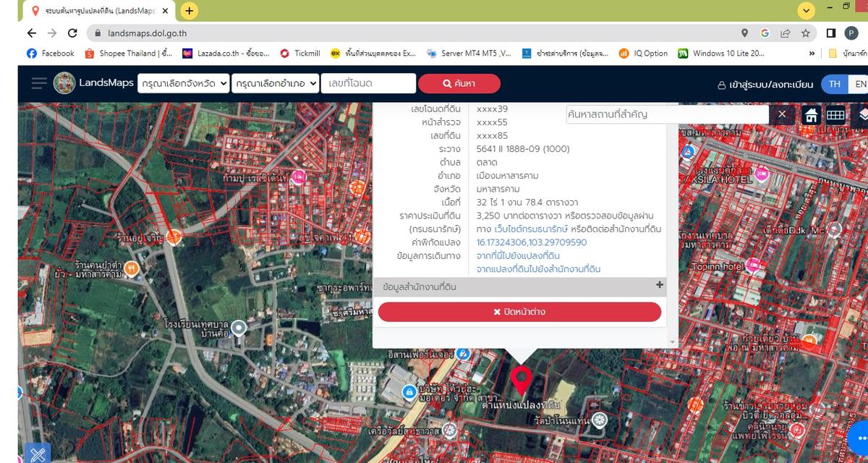Viewport: 868px width, 463px height.
Task: Open the Tickmill bookmark
Action: (300, 54)
